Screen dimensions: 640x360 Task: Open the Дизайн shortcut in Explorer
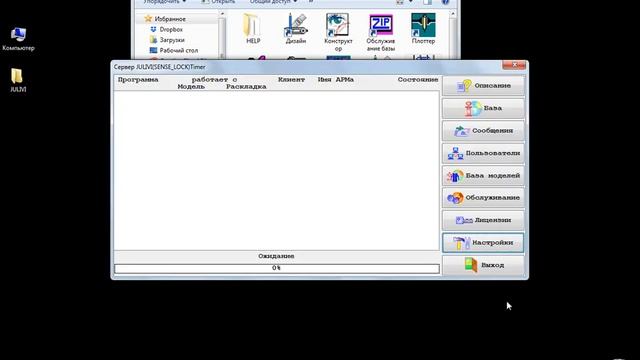296,29
